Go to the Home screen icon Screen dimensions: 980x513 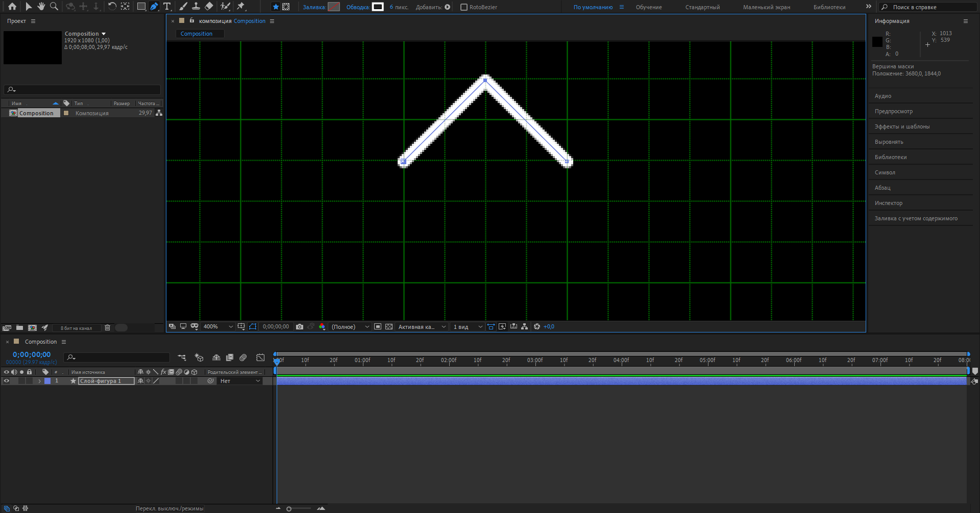click(x=12, y=7)
